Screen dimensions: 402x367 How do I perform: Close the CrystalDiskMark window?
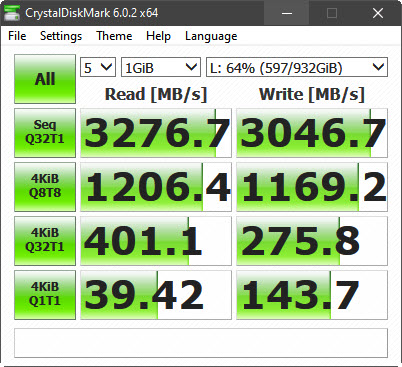click(x=378, y=13)
